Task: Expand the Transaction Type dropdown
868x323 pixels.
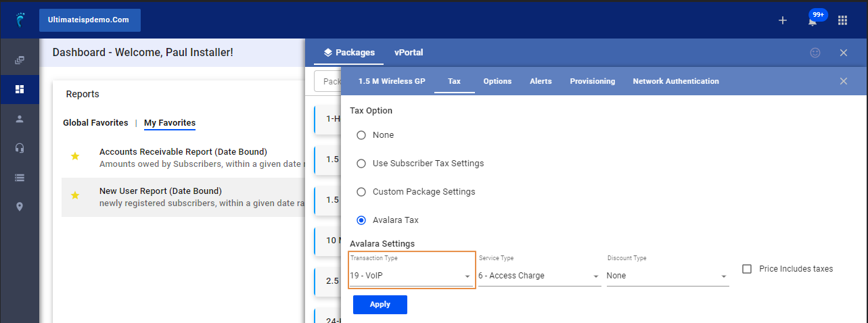Action: coord(411,276)
